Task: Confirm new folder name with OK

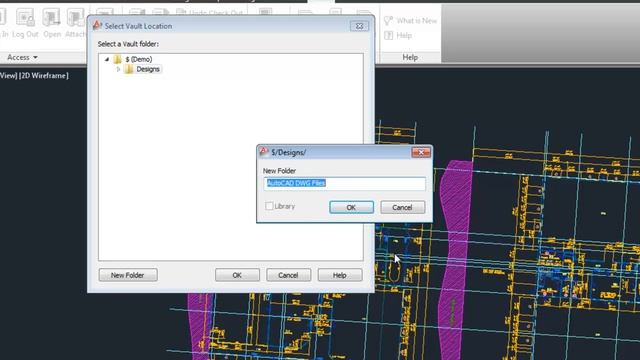Action: 351,207
